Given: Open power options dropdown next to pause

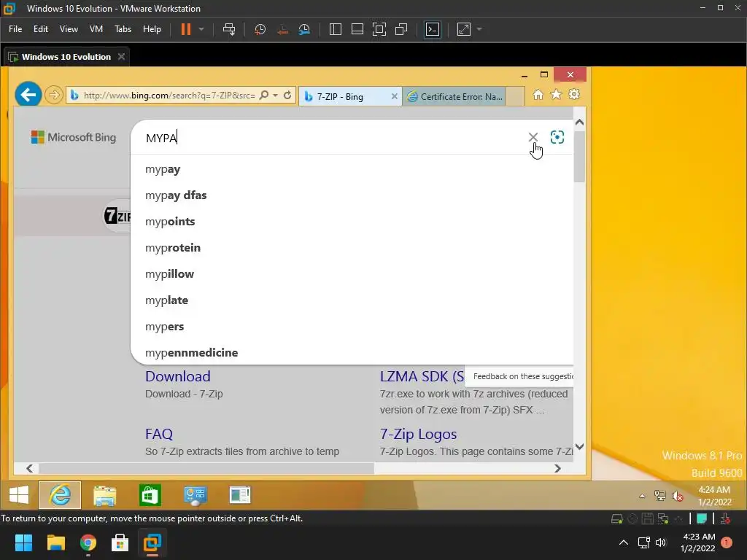Looking at the screenshot, I should tap(201, 29).
